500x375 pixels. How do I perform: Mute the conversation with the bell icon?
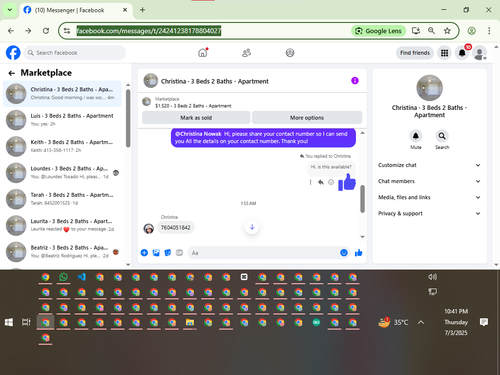416,136
